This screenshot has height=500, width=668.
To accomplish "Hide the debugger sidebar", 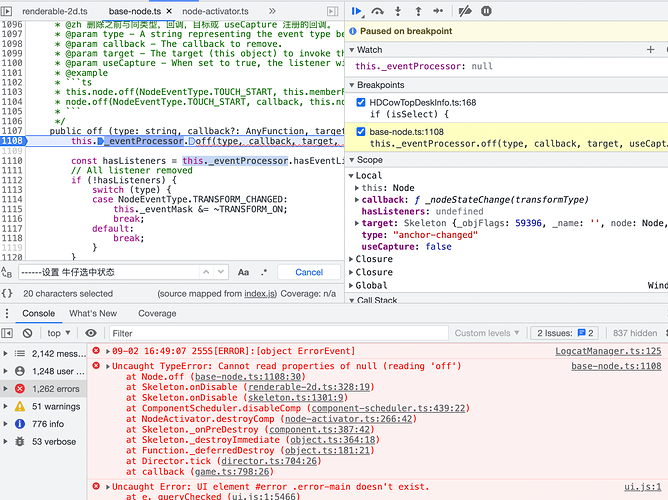I will 332,11.
